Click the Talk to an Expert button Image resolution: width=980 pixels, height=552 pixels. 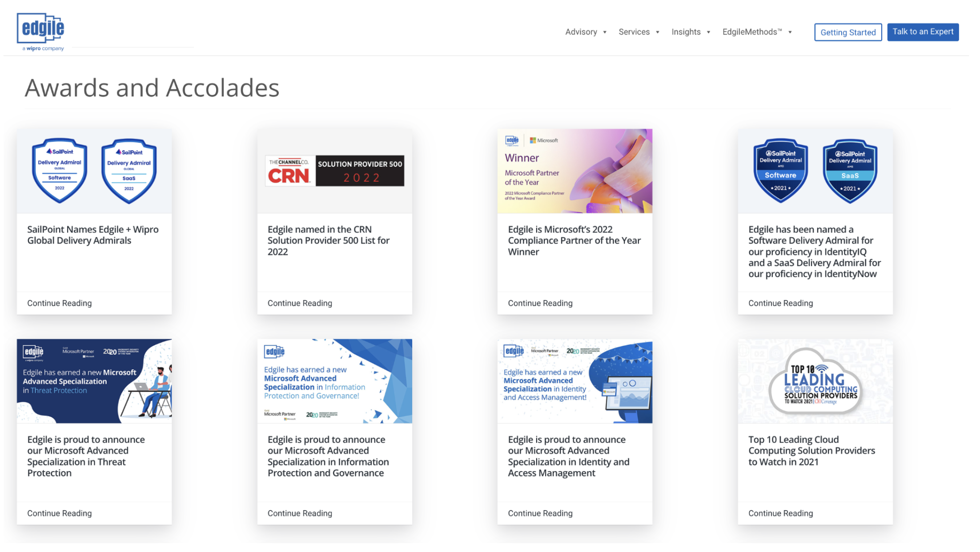click(x=923, y=32)
